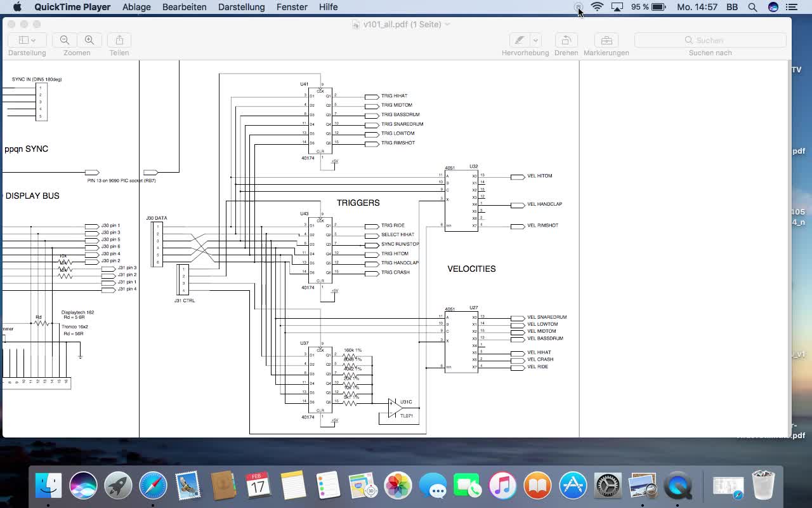Click the TRIG CRASH signal label
Viewport: 812px width, 508px height.
(395, 272)
